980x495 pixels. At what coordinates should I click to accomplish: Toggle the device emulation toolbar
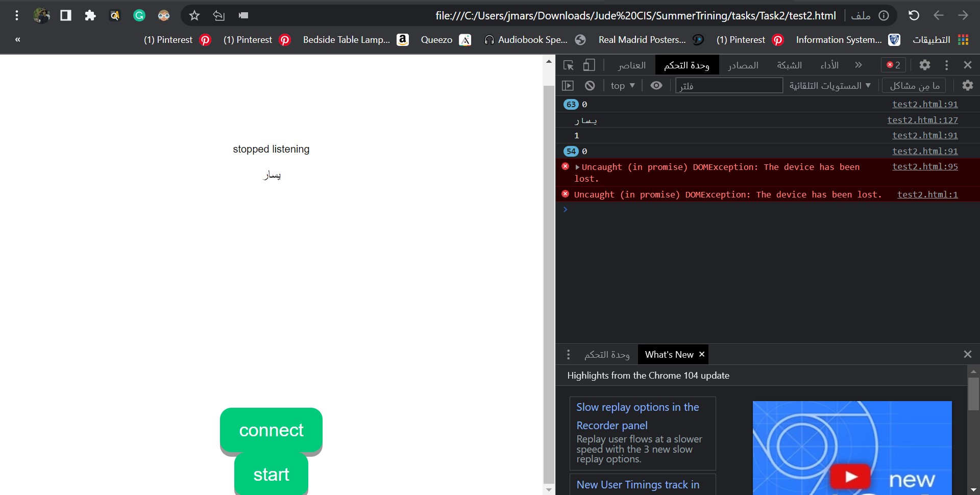[590, 65]
